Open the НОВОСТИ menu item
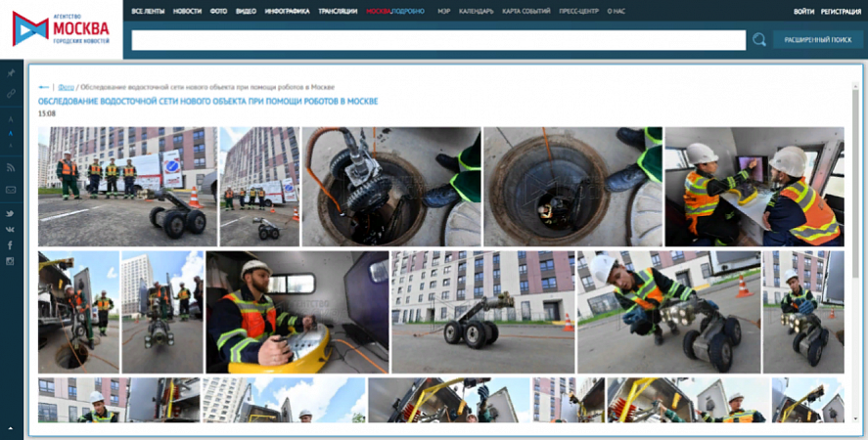The width and height of the screenshot is (868, 440). (187, 11)
